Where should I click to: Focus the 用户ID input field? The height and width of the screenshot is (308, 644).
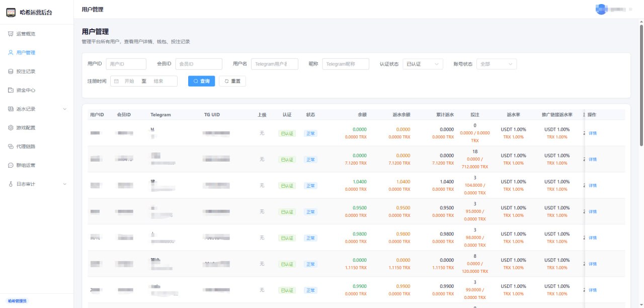pos(126,64)
